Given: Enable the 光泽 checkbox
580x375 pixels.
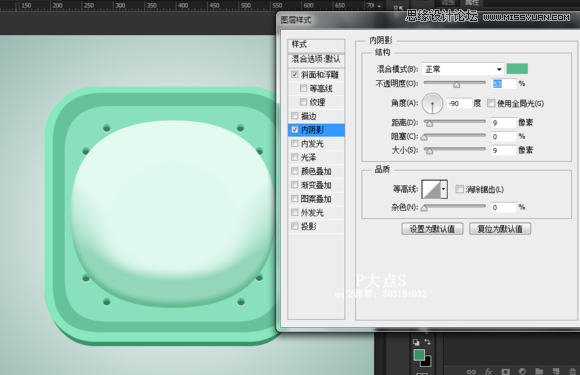Looking at the screenshot, I should pyautogui.click(x=295, y=157).
